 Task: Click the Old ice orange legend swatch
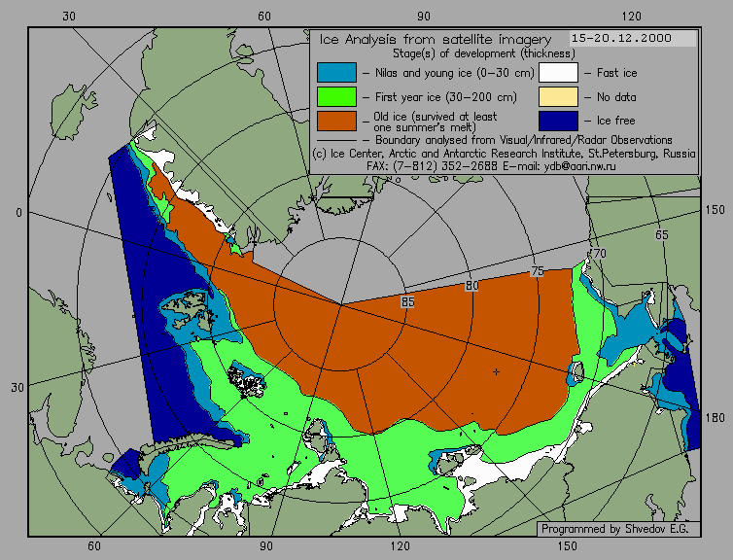pyautogui.click(x=336, y=122)
